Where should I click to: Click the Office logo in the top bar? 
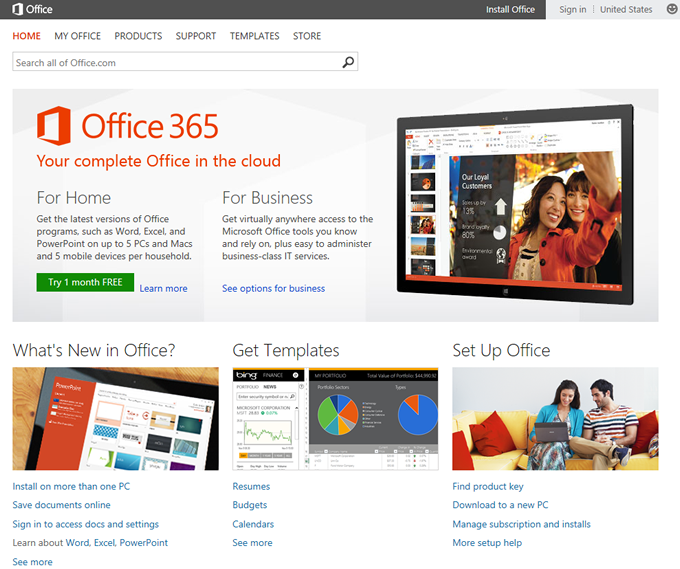(33, 9)
